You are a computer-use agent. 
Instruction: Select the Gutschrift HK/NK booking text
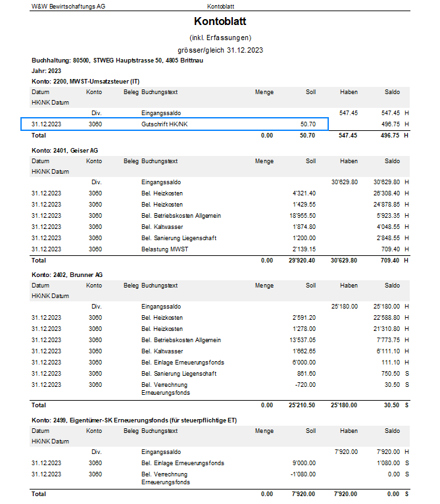(x=164, y=124)
